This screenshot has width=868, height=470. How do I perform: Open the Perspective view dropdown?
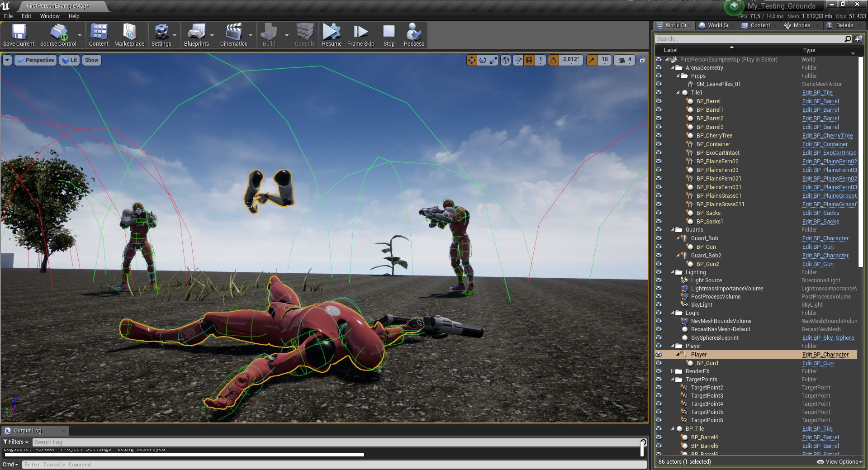tap(35, 60)
